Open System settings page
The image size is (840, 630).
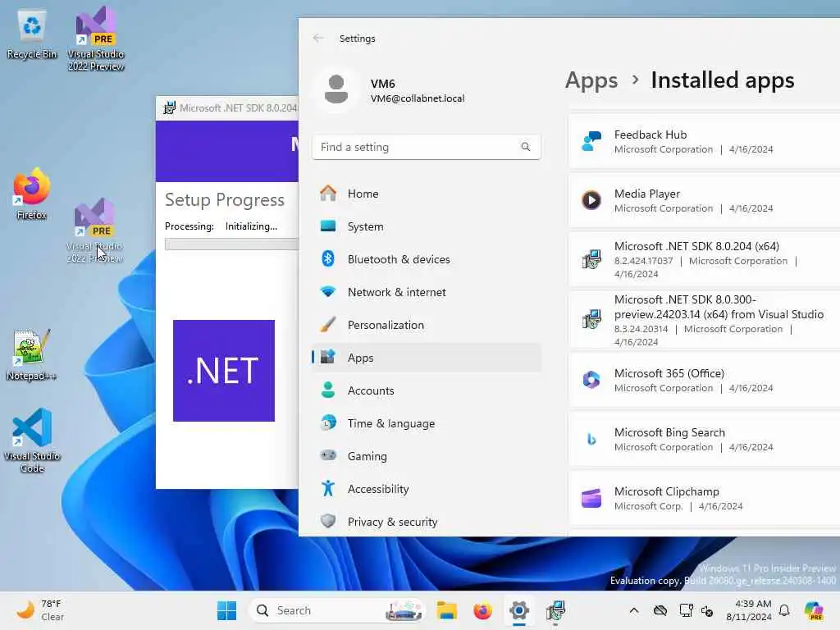427,226
